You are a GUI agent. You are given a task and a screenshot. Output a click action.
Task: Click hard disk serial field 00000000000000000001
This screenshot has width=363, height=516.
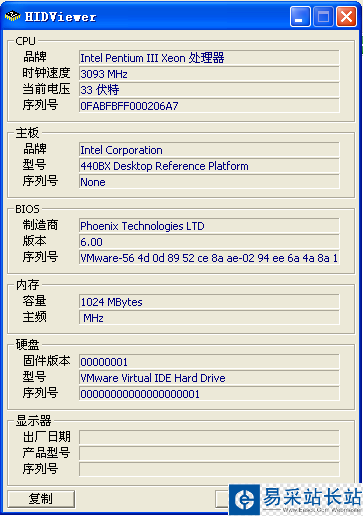[x=209, y=394]
